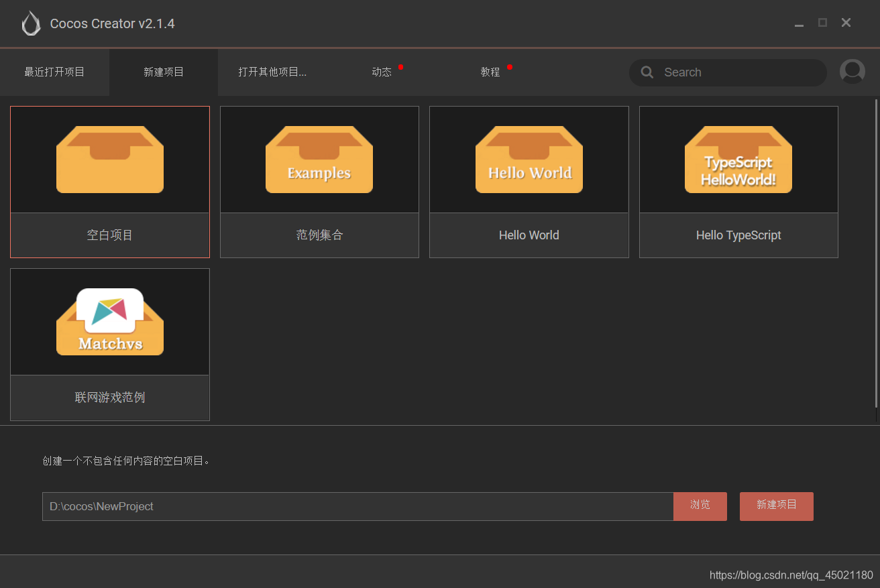Viewport: 880px width, 588px height.
Task: Select the 联网游戏范例 caption
Action: pos(110,398)
